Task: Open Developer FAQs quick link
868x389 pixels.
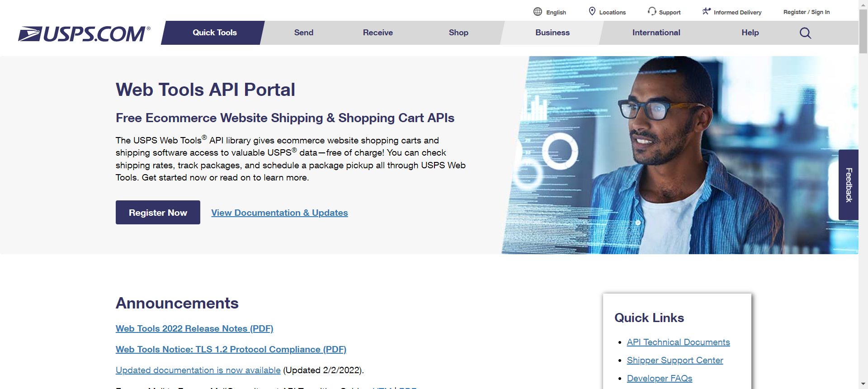Action: click(x=660, y=378)
